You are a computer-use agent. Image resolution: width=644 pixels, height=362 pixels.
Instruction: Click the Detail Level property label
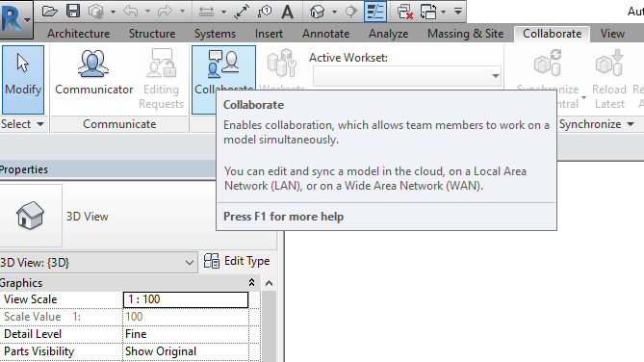[x=33, y=334]
